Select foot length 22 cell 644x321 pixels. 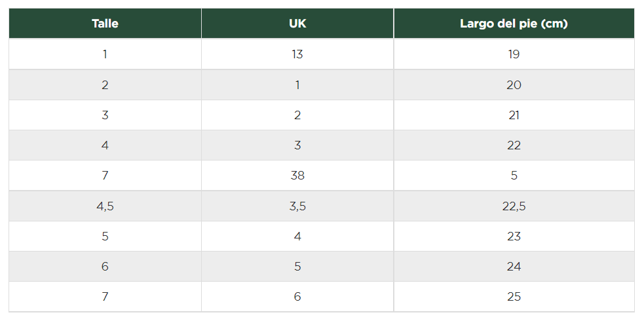tap(514, 145)
